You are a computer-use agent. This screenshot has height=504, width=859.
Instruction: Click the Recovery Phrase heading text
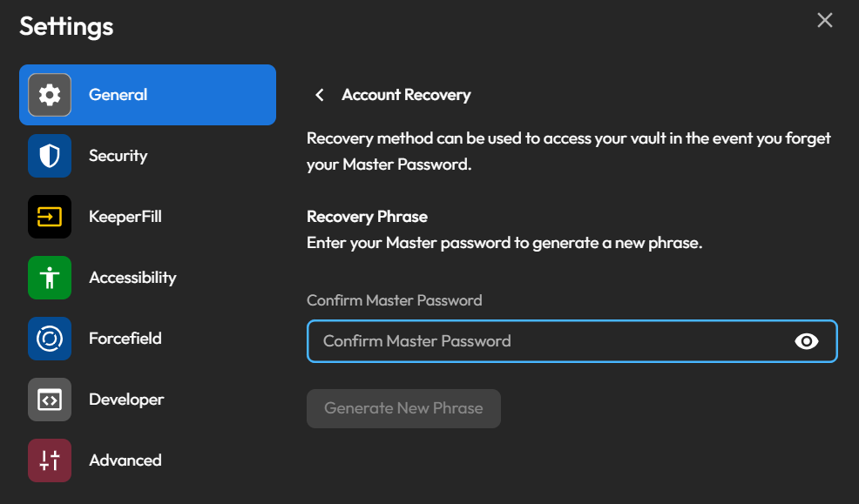click(x=367, y=217)
